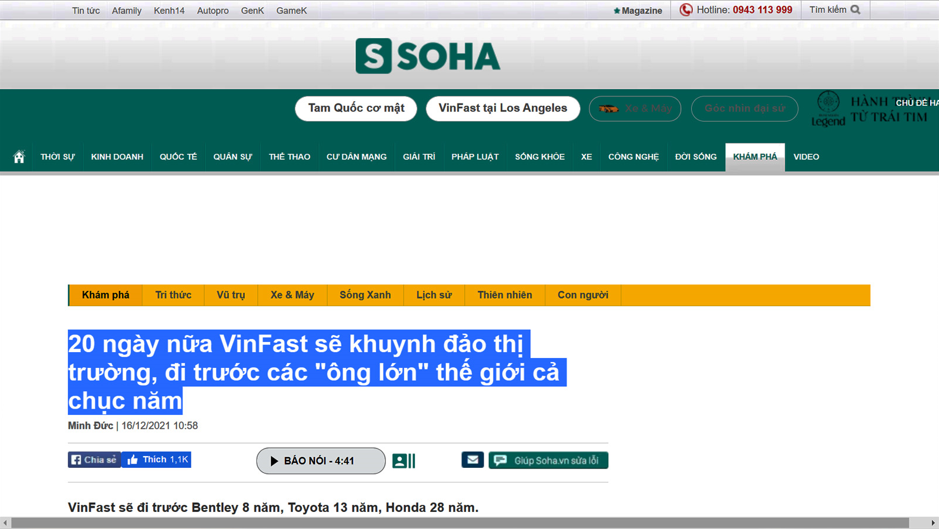Play the BÁO NÓI audio

pyautogui.click(x=321, y=461)
